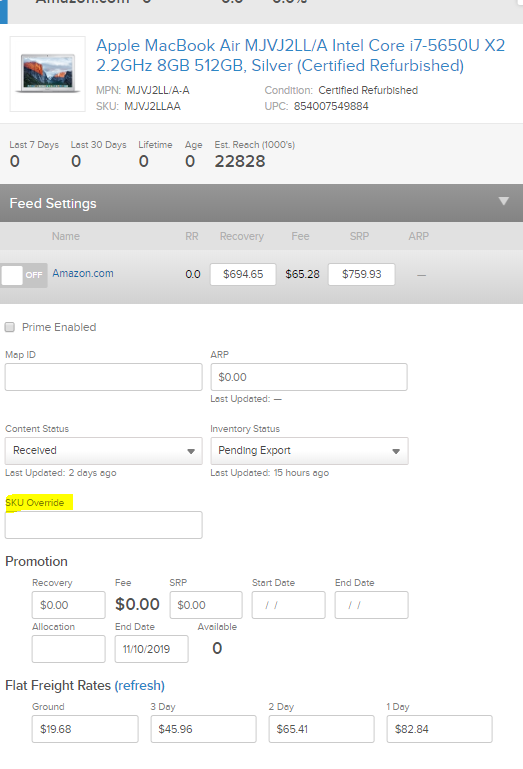The image size is (523, 769).
Task: Select the UPC value 854007549884
Action: 331,106
